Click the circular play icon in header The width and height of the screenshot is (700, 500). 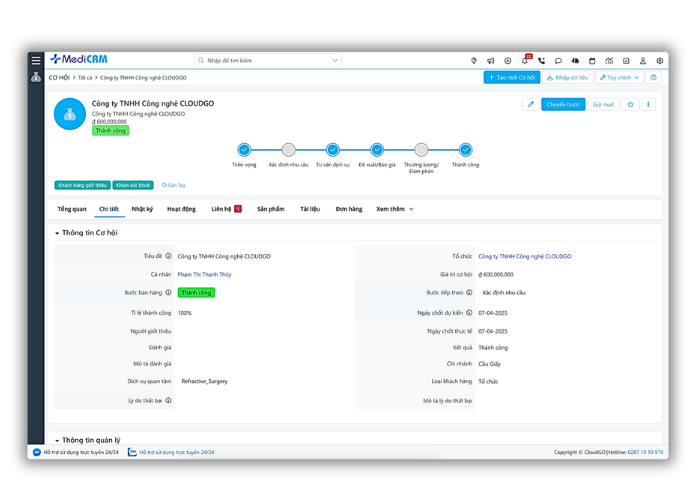[508, 61]
